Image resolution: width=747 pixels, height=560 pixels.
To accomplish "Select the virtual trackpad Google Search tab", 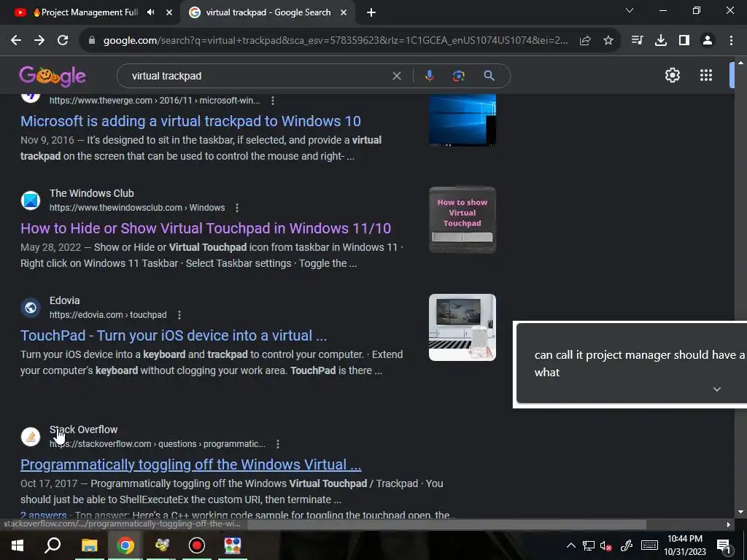I will [x=268, y=12].
